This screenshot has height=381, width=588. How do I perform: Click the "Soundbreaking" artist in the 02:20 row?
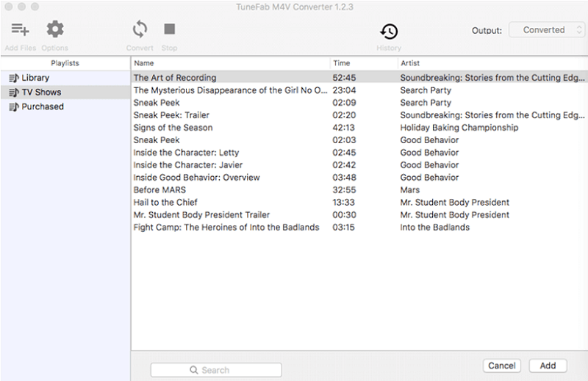click(x=492, y=115)
